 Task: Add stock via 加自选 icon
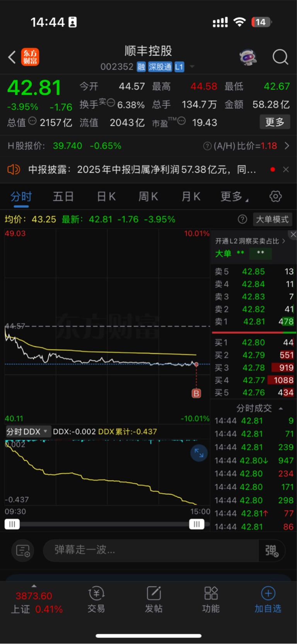(268, 600)
